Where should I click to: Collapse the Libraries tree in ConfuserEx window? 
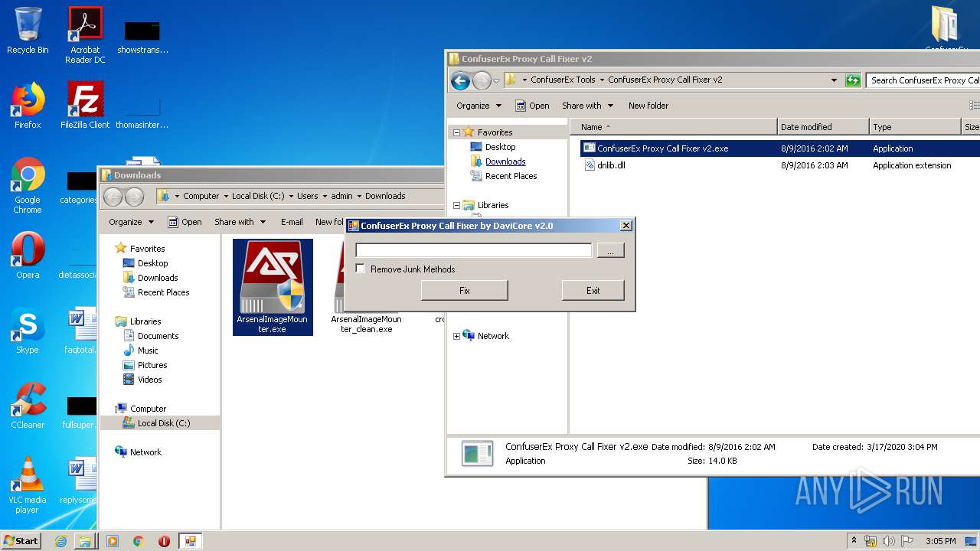pos(456,205)
